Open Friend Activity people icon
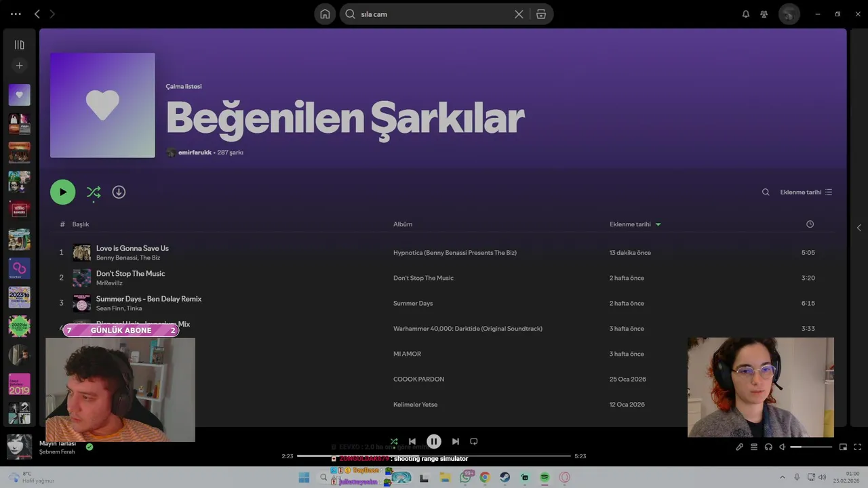This screenshot has width=868, height=488. pos(764,14)
